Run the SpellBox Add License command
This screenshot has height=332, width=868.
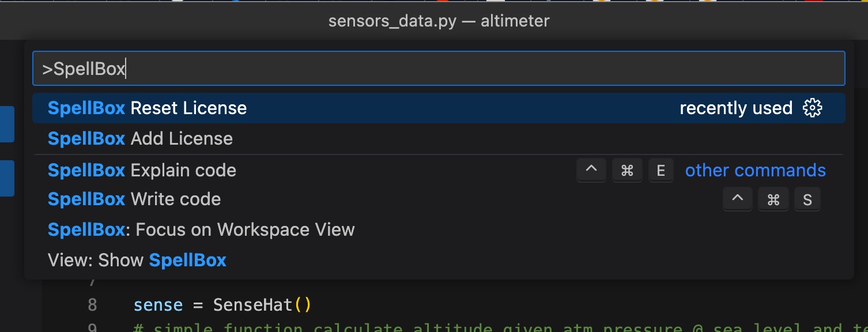tap(139, 138)
